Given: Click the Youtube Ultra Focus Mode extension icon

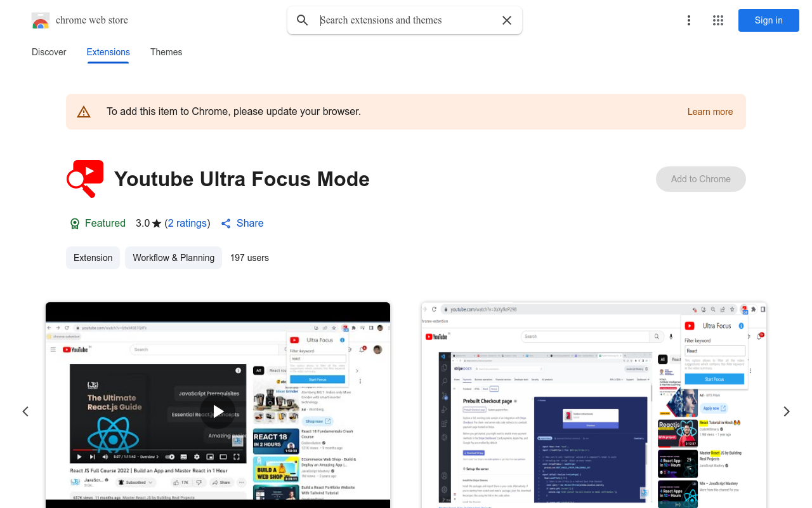Looking at the screenshot, I should pos(85,179).
